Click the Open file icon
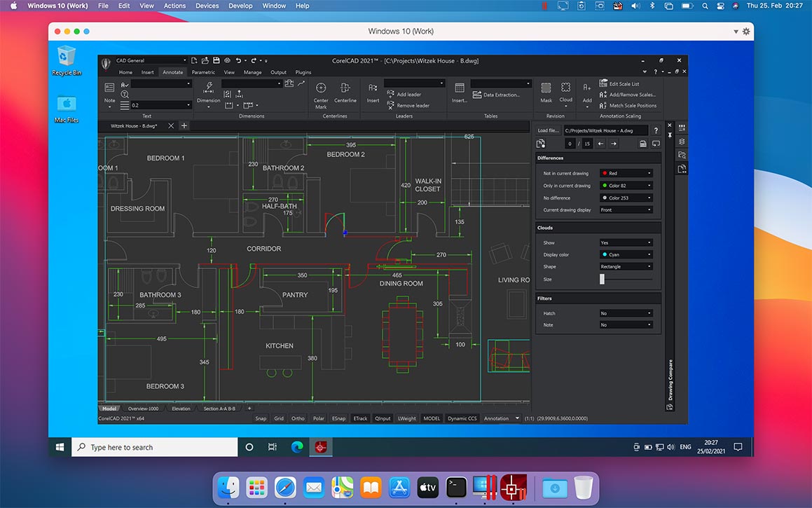The height and width of the screenshot is (508, 812). [x=205, y=60]
